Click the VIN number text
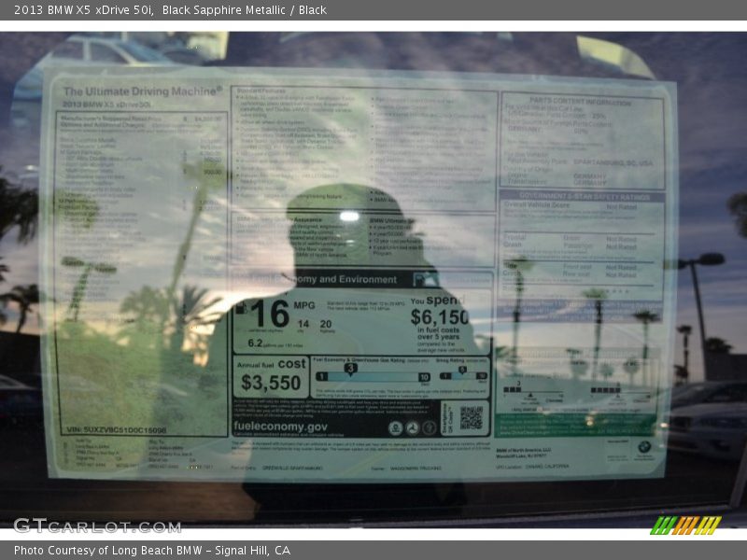The image size is (747, 560). [x=117, y=430]
